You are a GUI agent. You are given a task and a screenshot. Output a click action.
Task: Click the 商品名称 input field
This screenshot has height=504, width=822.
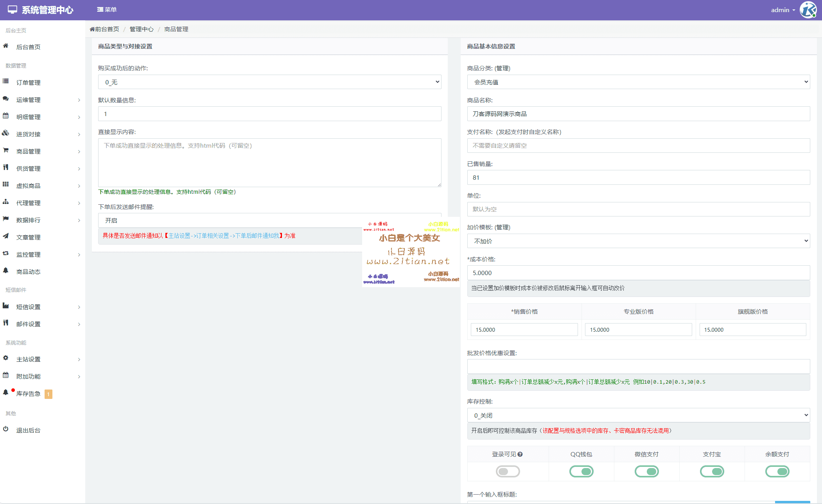pos(638,114)
